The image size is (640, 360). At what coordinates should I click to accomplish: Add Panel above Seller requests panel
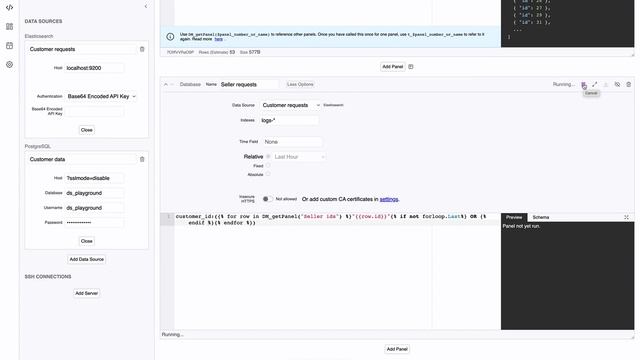(392, 67)
